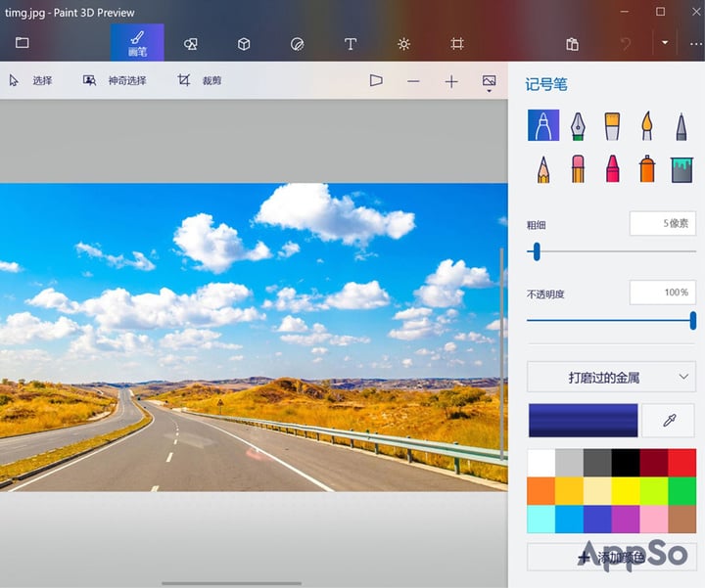Choose the 裁剪 crop tool
705x588 pixels.
199,80
